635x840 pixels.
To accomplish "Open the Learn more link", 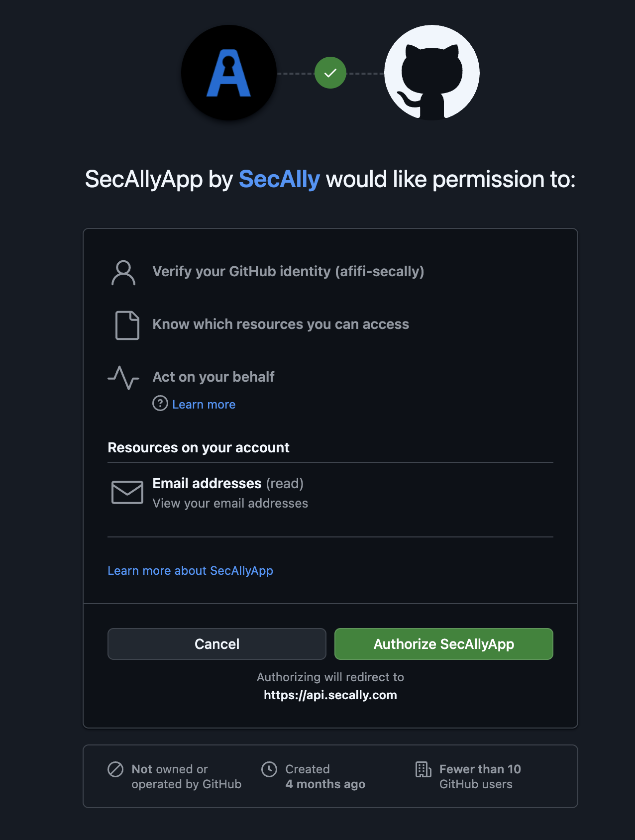I will 204,404.
